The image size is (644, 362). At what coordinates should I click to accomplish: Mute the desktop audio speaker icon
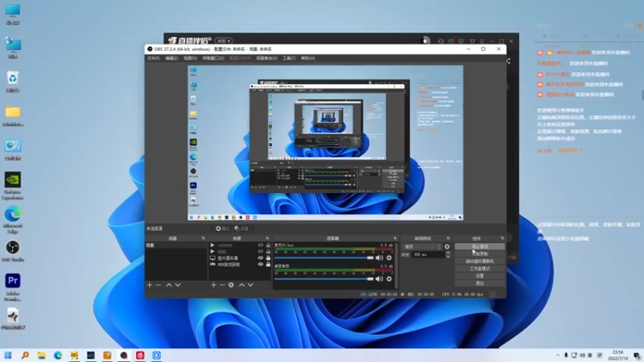tap(379, 279)
